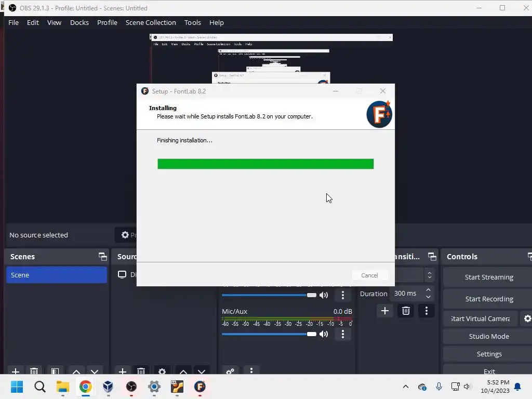The width and height of the screenshot is (532, 399).
Task: Enable Studio Mode in OBS
Action: point(488,336)
